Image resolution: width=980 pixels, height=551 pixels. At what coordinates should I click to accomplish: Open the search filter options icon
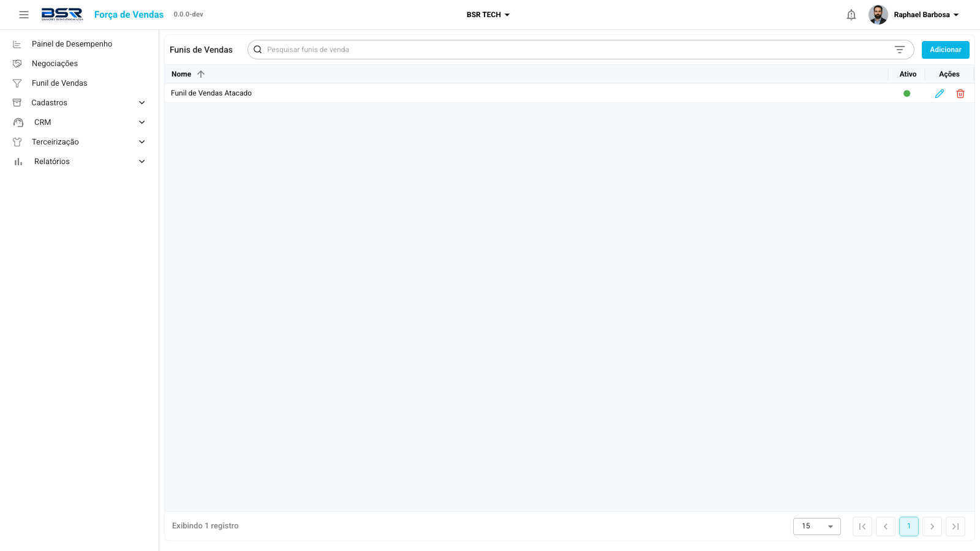pyautogui.click(x=900, y=50)
